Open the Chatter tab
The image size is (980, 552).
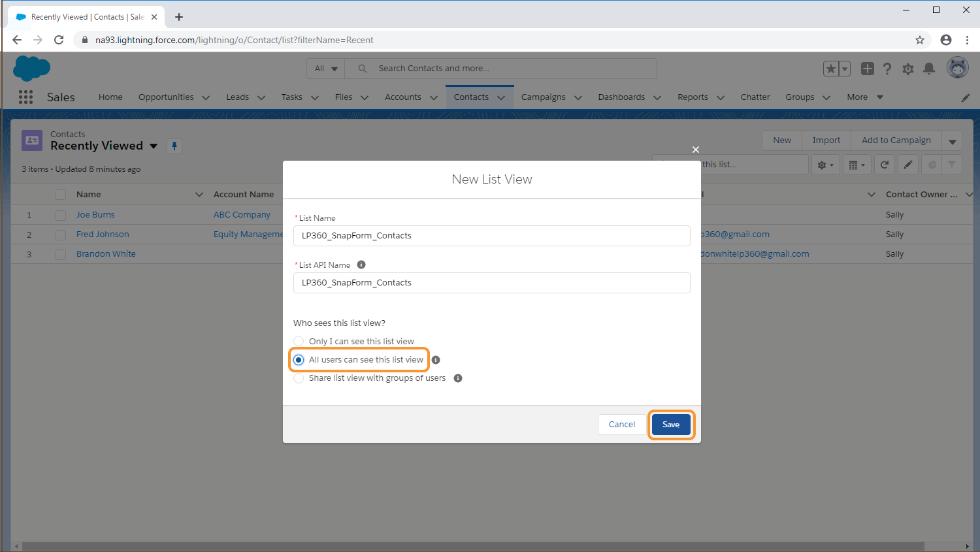click(x=755, y=97)
